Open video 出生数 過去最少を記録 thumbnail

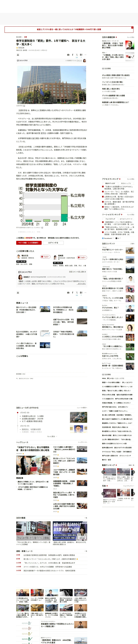(x=70, y=531)
